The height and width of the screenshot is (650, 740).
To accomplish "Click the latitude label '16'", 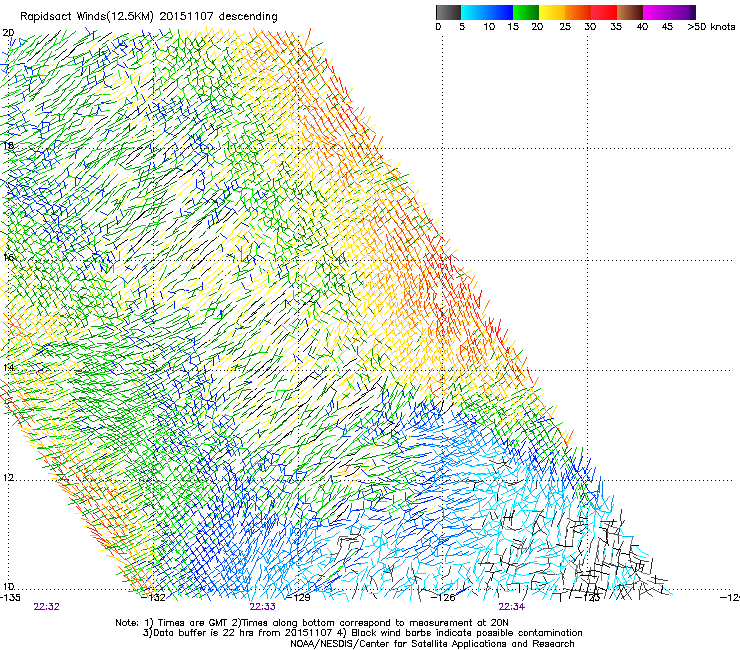I will click(8, 257).
